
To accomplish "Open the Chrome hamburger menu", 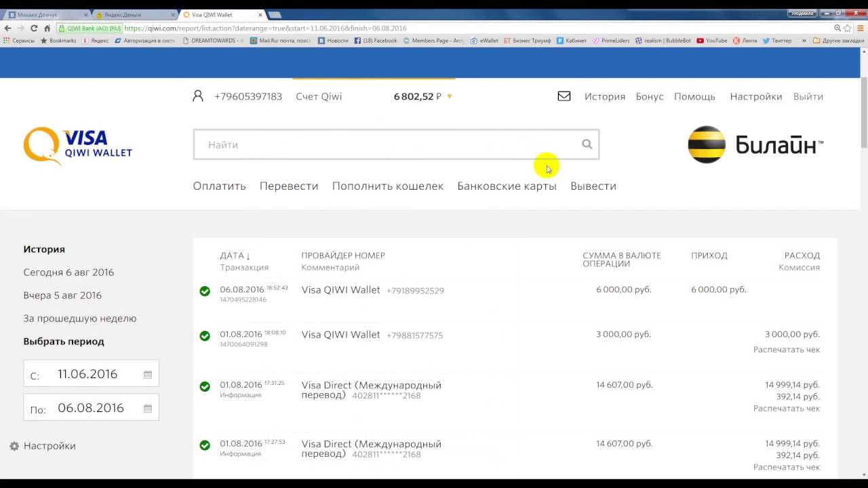I will pyautogui.click(x=860, y=28).
